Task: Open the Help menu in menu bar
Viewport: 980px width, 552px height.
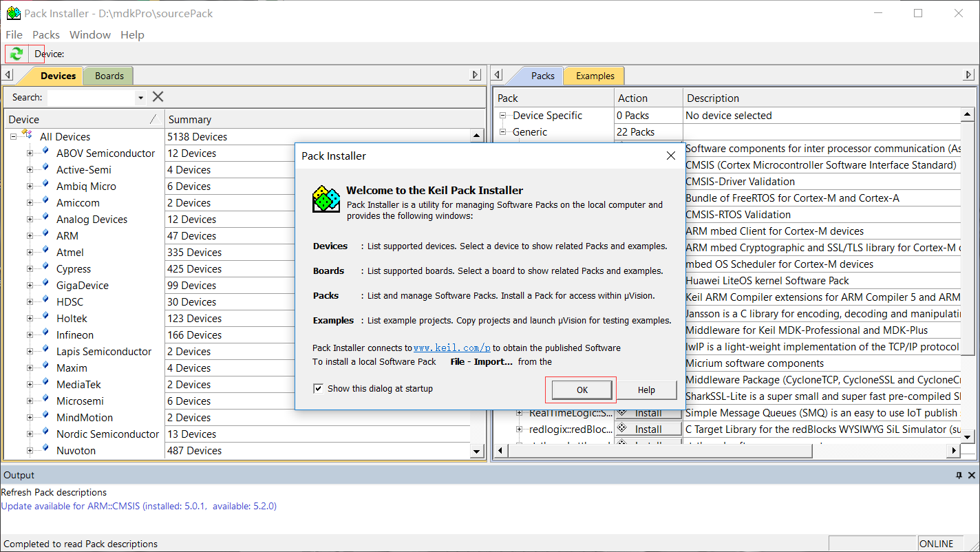Action: click(132, 34)
